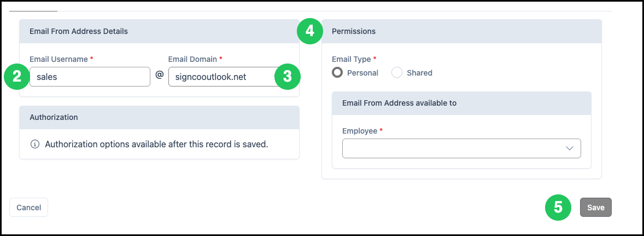Click the green step 2 badge
This screenshot has width=644, height=236.
(x=17, y=77)
